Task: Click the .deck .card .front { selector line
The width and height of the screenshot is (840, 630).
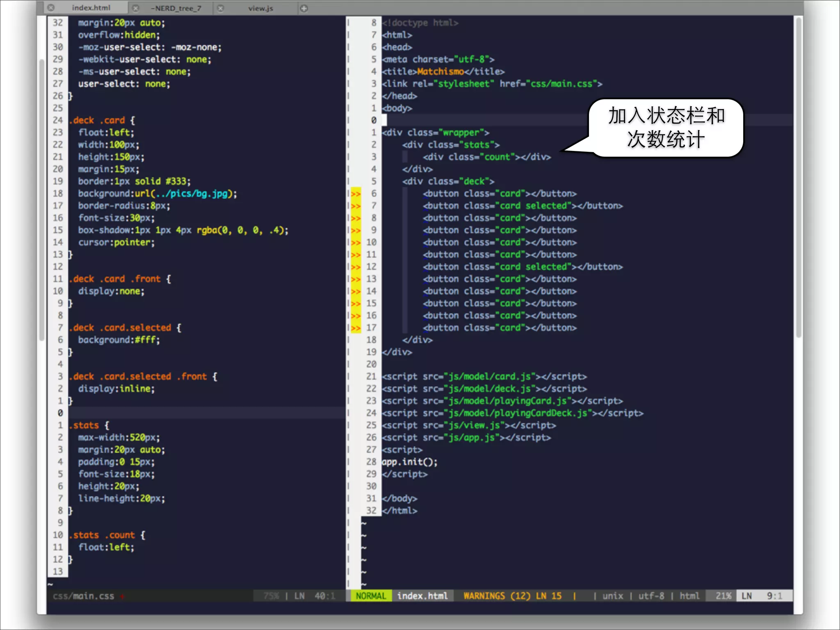Action: coord(120,279)
